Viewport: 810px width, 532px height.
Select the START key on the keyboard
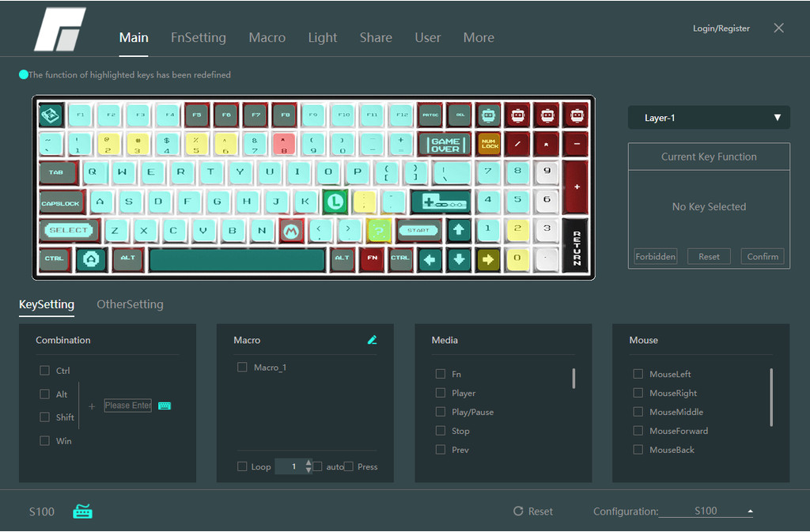coord(418,231)
